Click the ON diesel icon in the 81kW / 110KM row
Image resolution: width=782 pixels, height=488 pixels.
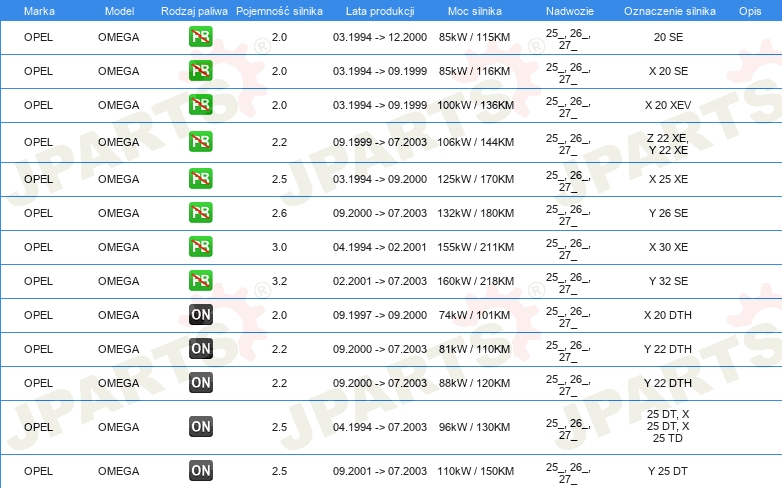coord(200,348)
